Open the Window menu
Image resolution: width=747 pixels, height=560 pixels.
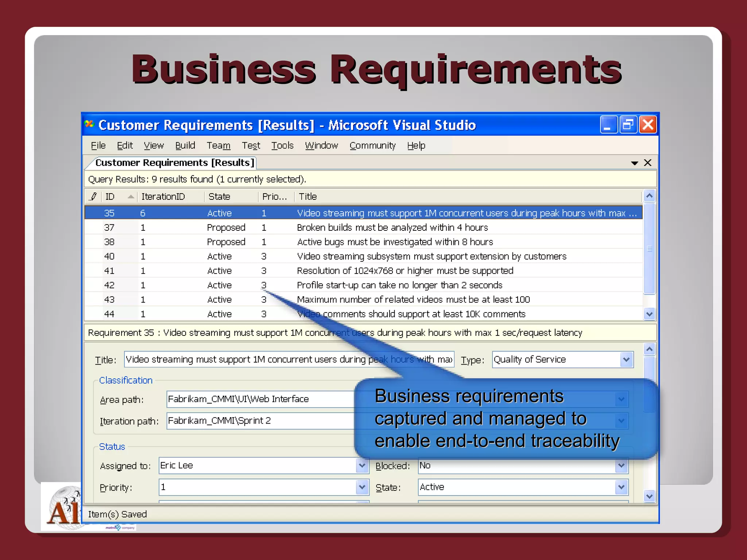pyautogui.click(x=321, y=145)
